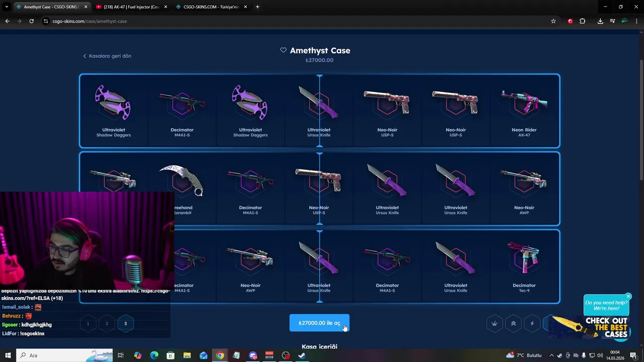Image resolution: width=644 pixels, height=362 pixels.
Task: Open the Windows Start menu
Action: click(x=8, y=355)
